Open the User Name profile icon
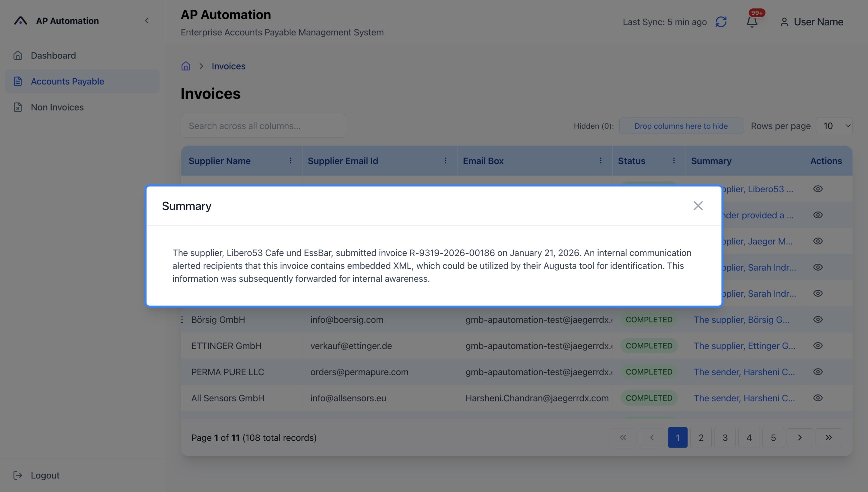 point(785,22)
